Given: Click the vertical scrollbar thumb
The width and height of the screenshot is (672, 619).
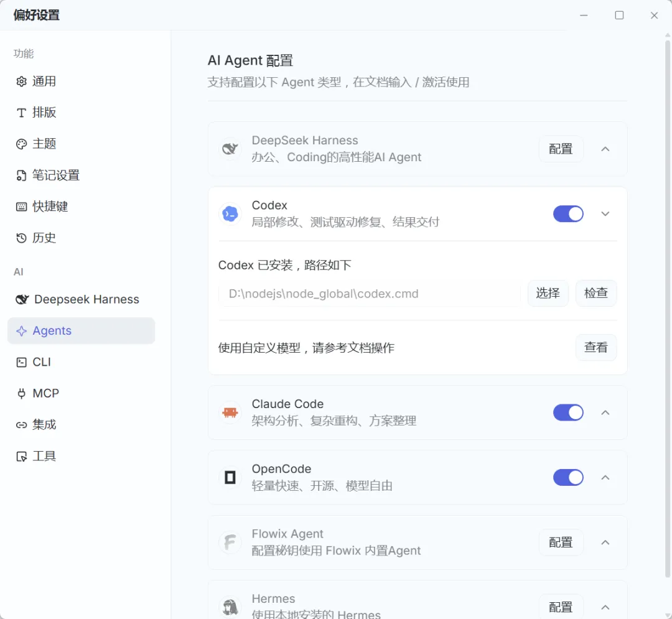Looking at the screenshot, I should pos(667,309).
